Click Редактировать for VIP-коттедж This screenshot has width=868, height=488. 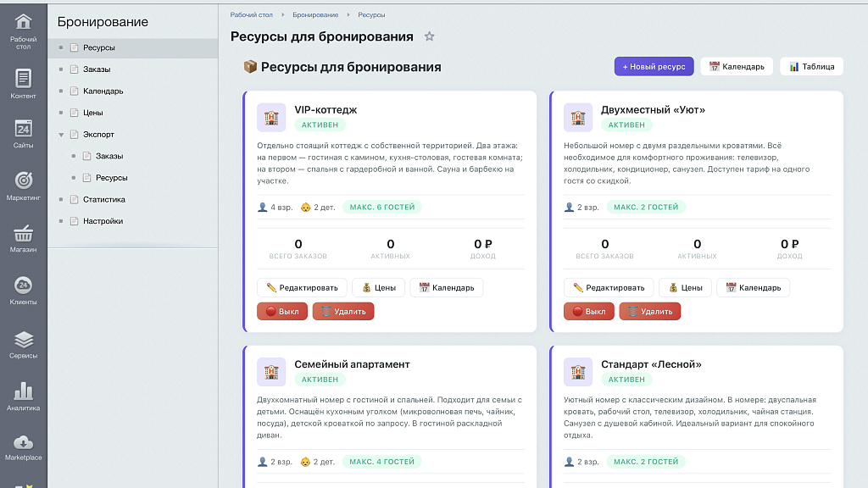[x=302, y=288]
